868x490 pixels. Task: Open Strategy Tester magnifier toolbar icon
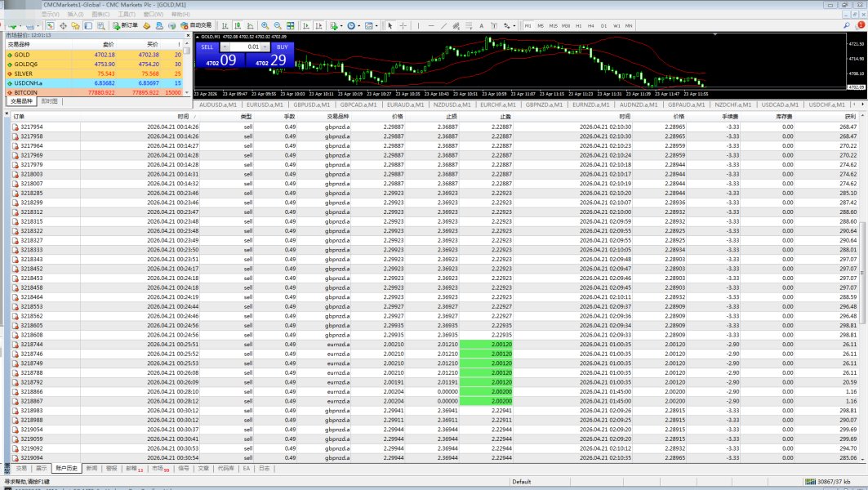click(100, 25)
